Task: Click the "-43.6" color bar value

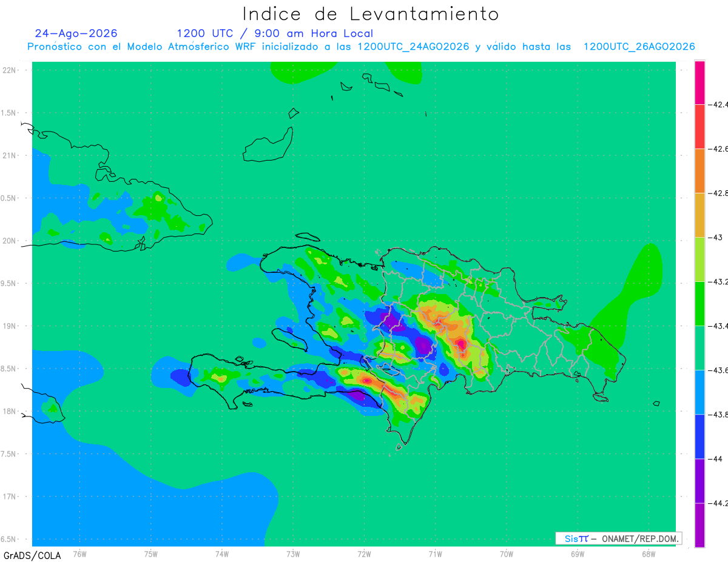Action: pyautogui.click(x=718, y=370)
